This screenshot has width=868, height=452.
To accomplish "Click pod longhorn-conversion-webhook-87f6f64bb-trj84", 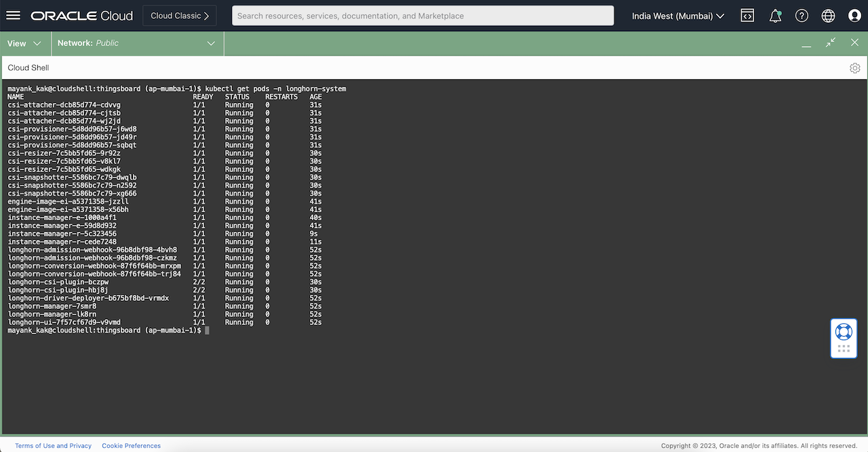I will tap(95, 274).
